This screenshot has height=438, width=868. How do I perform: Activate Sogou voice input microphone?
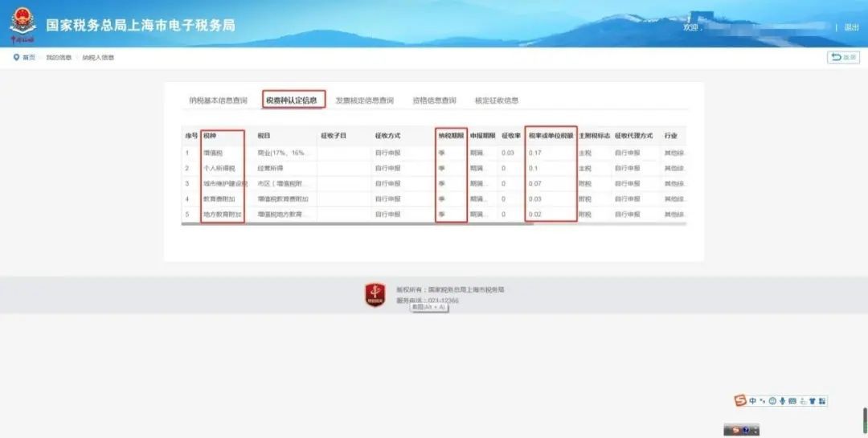coord(782,400)
